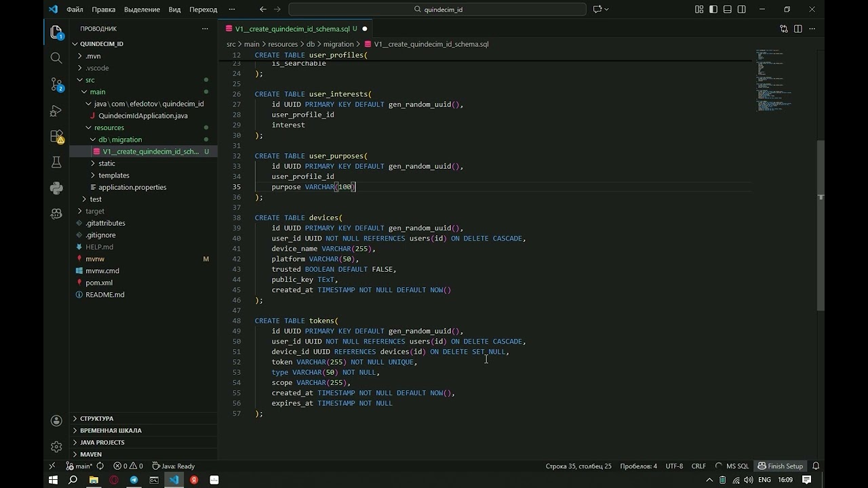Open Explorer views and more actions ellipsis

click(x=205, y=28)
